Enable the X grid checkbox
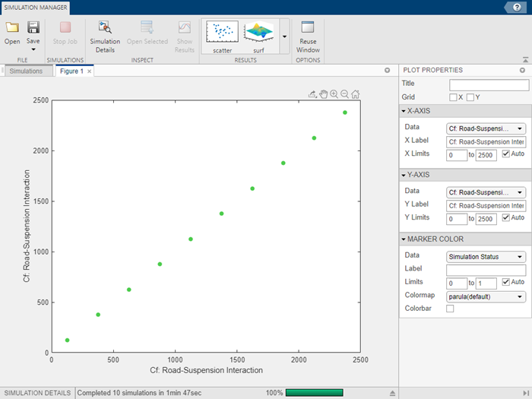The height and width of the screenshot is (399, 532). tap(453, 97)
